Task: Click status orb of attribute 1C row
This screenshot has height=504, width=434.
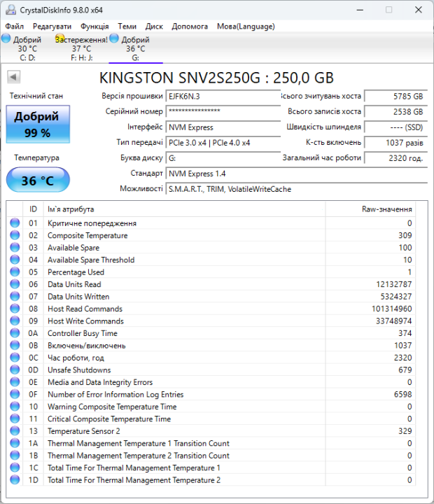Action: pyautogui.click(x=15, y=467)
